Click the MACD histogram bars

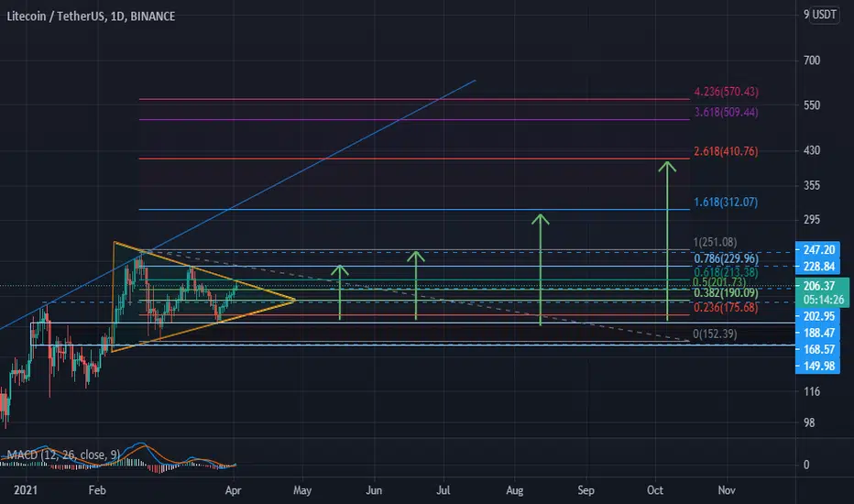tap(117, 465)
